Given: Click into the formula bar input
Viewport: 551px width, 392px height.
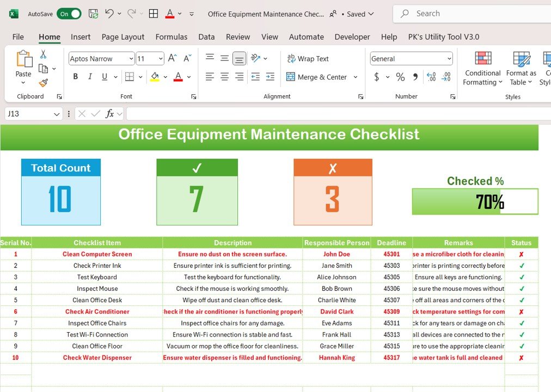Looking at the screenshot, I should (339, 114).
